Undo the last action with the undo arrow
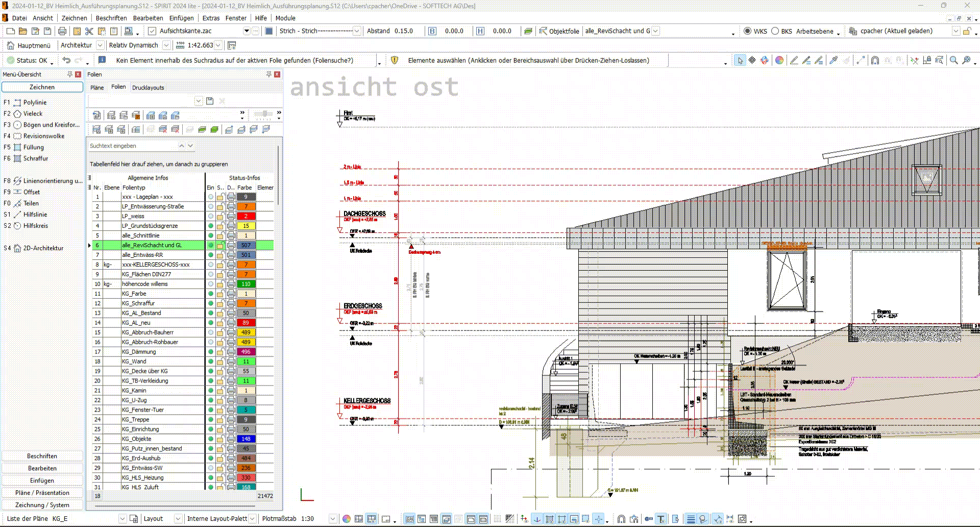 click(x=66, y=60)
